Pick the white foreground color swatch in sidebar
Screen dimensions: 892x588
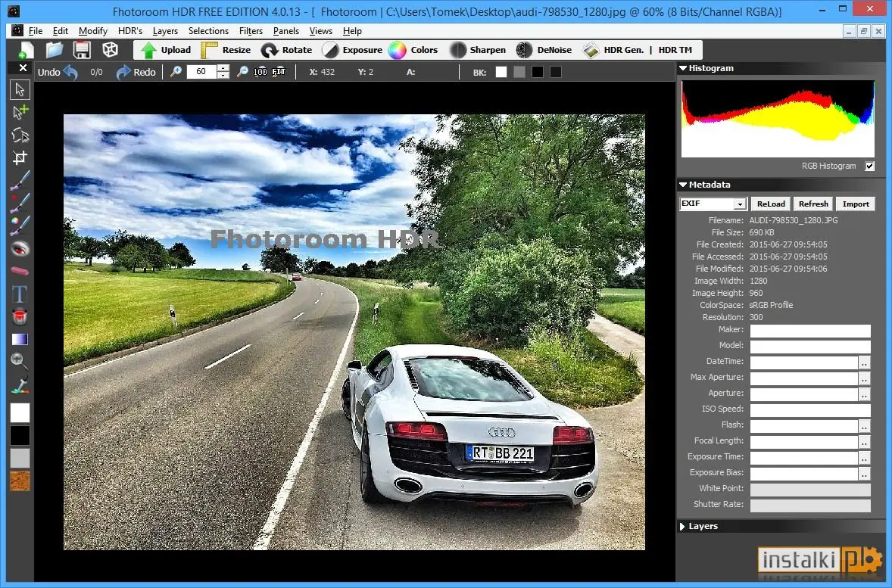[20, 413]
